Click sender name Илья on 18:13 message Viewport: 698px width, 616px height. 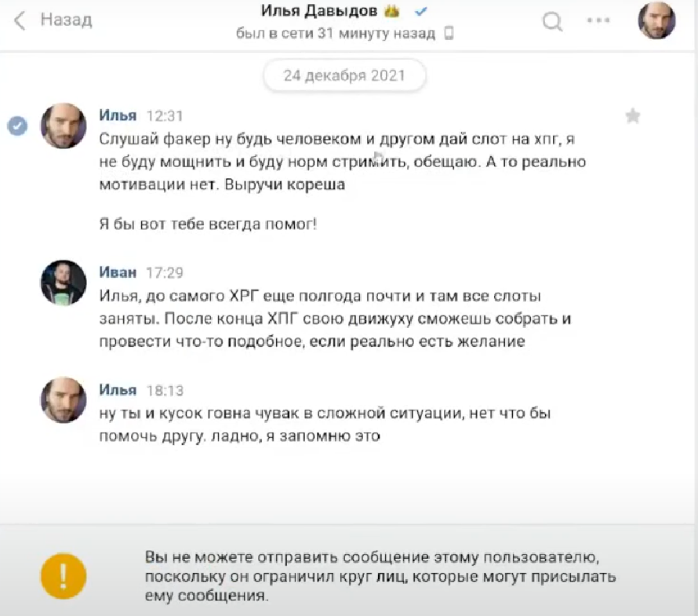[118, 390]
